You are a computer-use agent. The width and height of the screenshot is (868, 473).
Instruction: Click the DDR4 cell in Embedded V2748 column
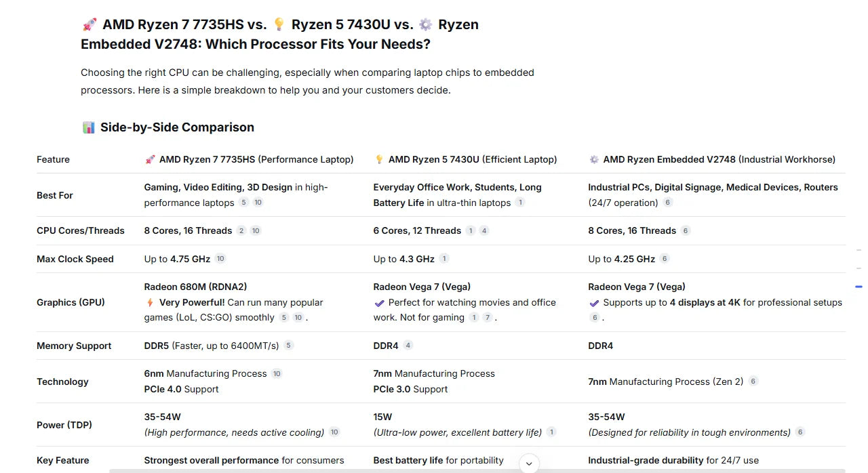click(601, 346)
